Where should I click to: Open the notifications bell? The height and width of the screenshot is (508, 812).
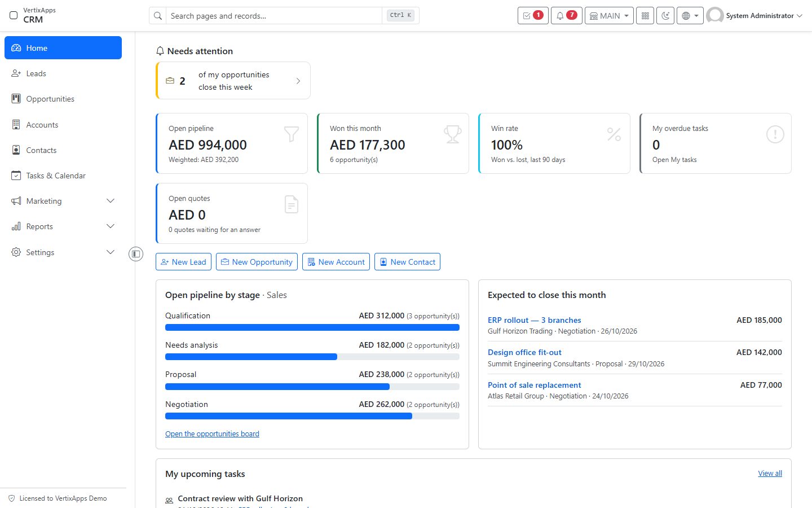tap(566, 16)
